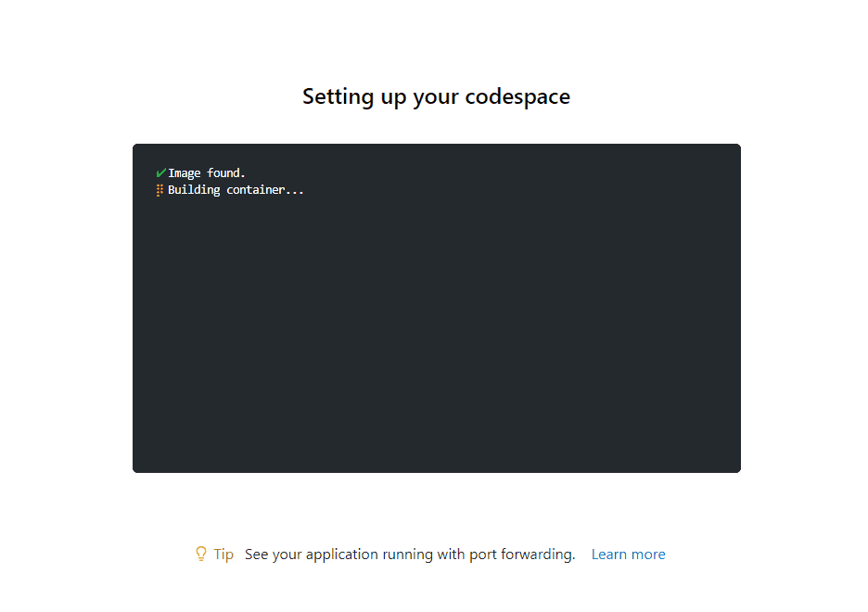The height and width of the screenshot is (612, 868).
Task: Click the port forwarding tip sentence
Action: click(x=410, y=555)
